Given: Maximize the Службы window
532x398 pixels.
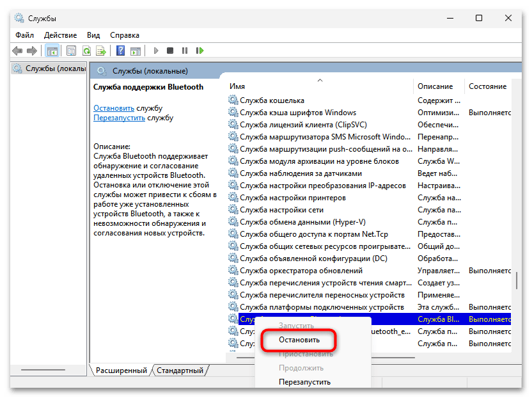Looking at the screenshot, I should [x=479, y=18].
